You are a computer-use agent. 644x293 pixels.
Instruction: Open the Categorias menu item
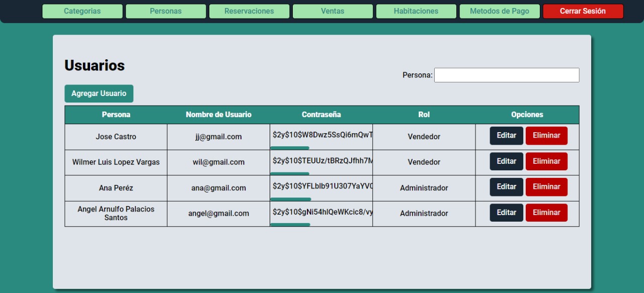[x=82, y=11]
